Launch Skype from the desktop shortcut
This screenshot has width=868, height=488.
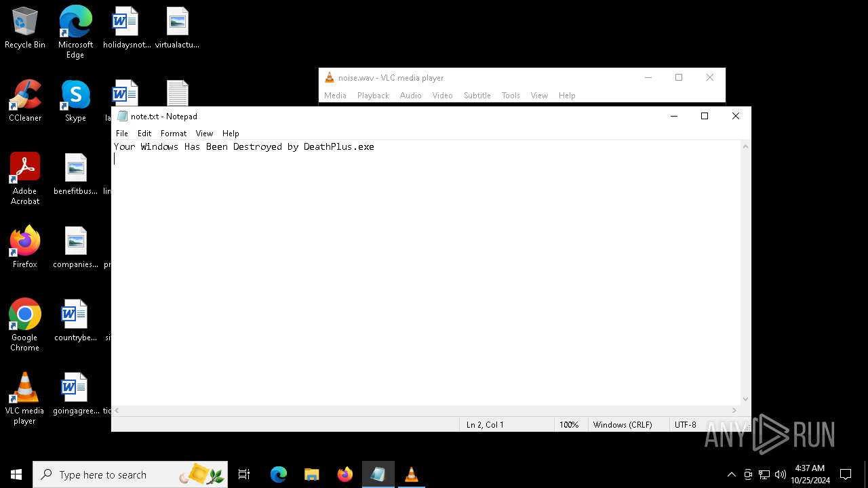[x=75, y=101]
